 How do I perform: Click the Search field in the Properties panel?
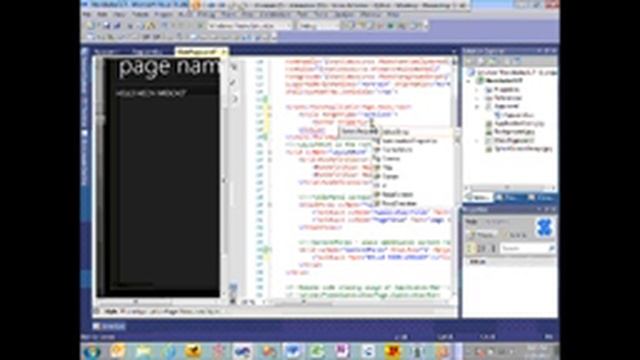click(x=527, y=248)
